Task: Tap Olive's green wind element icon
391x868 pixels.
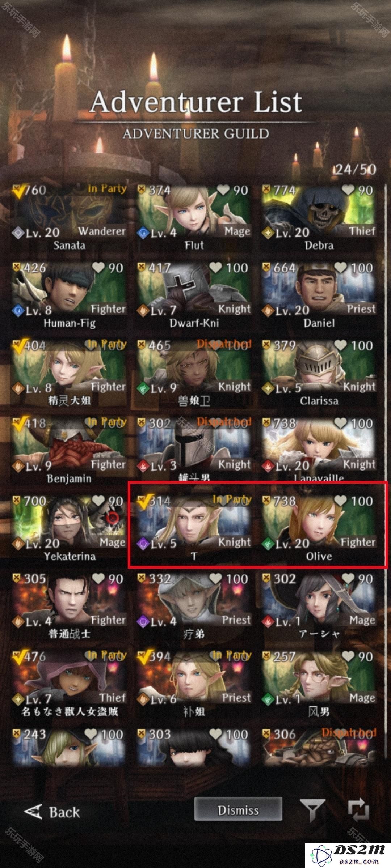Action: (x=268, y=544)
